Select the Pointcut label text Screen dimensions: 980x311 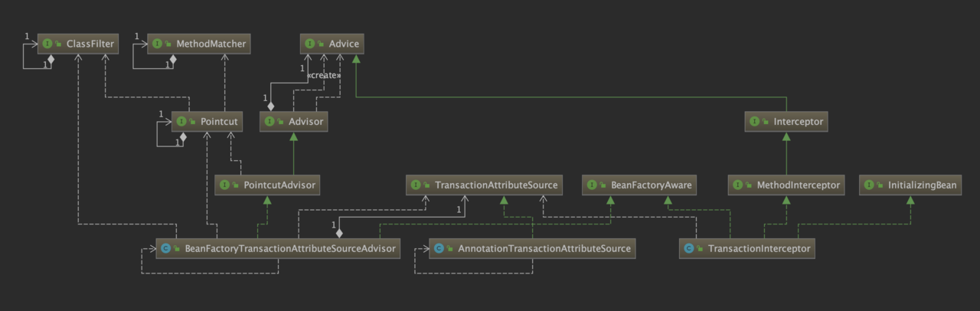(219, 122)
